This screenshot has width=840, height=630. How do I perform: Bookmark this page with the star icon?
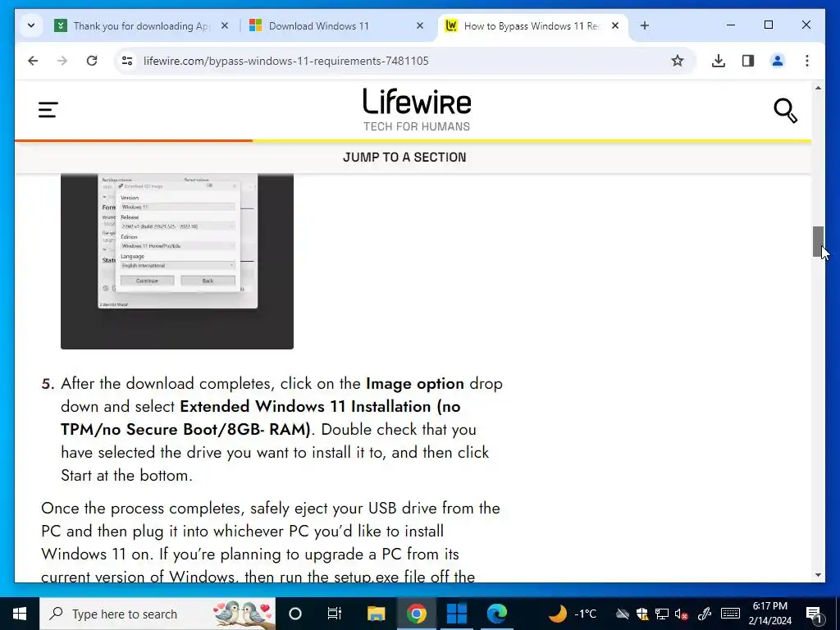pyautogui.click(x=677, y=61)
